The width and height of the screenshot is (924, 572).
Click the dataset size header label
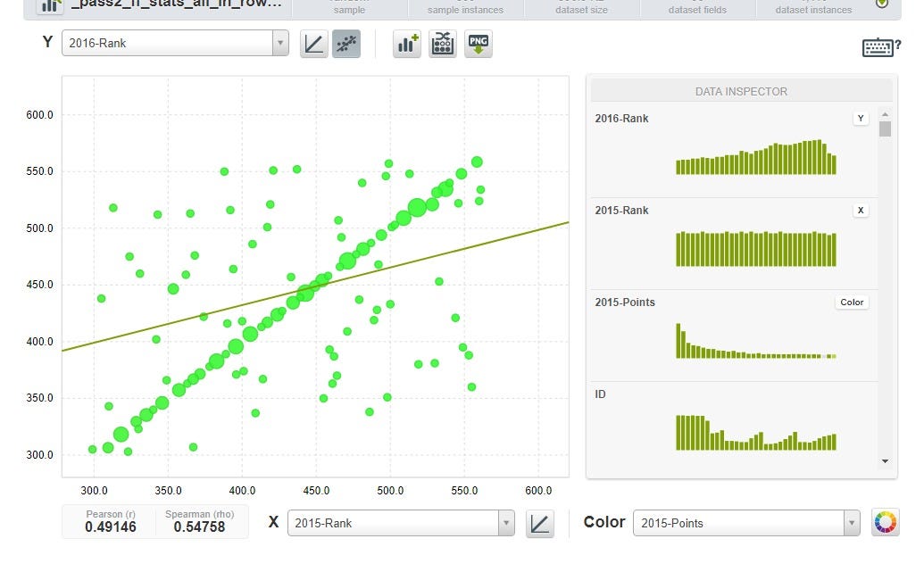tap(581, 10)
